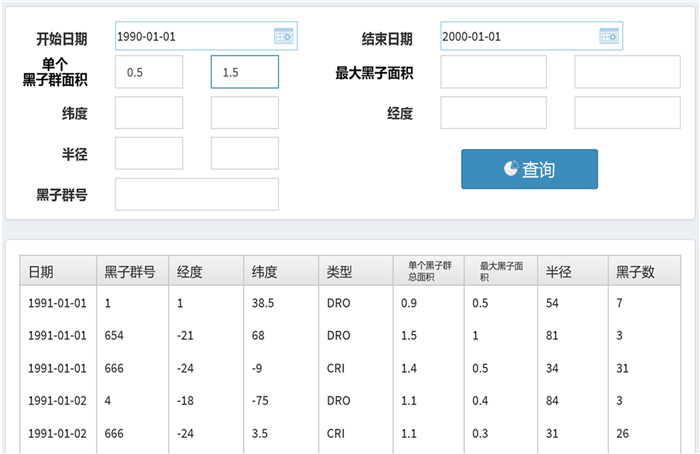Image resolution: width=700 pixels, height=454 pixels.
Task: Click the first 纬度 input box
Action: pos(149,113)
